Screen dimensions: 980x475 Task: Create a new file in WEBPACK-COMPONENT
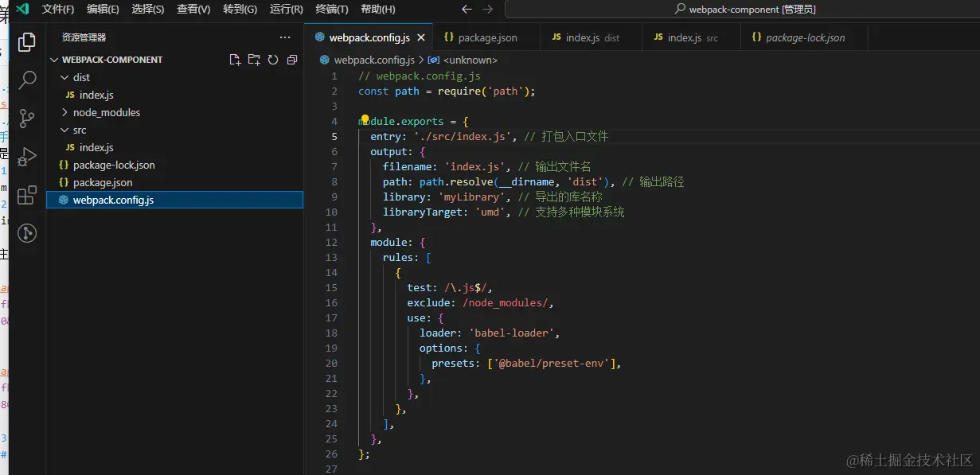click(x=235, y=60)
